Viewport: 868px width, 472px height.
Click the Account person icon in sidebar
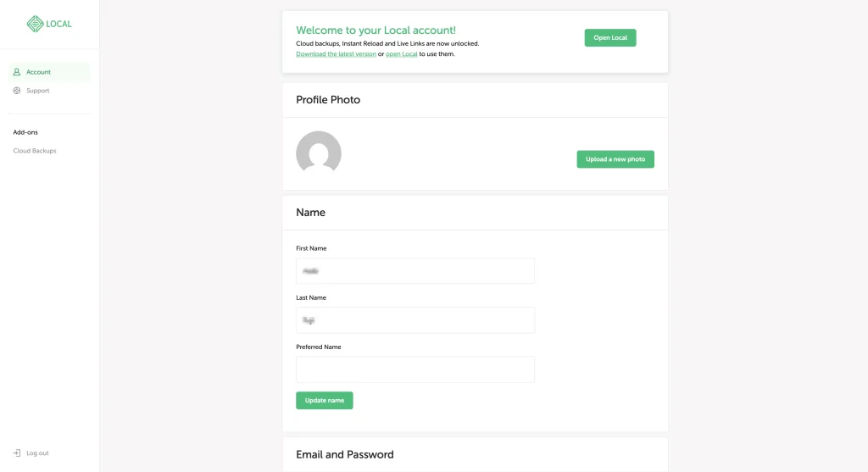[x=17, y=72]
